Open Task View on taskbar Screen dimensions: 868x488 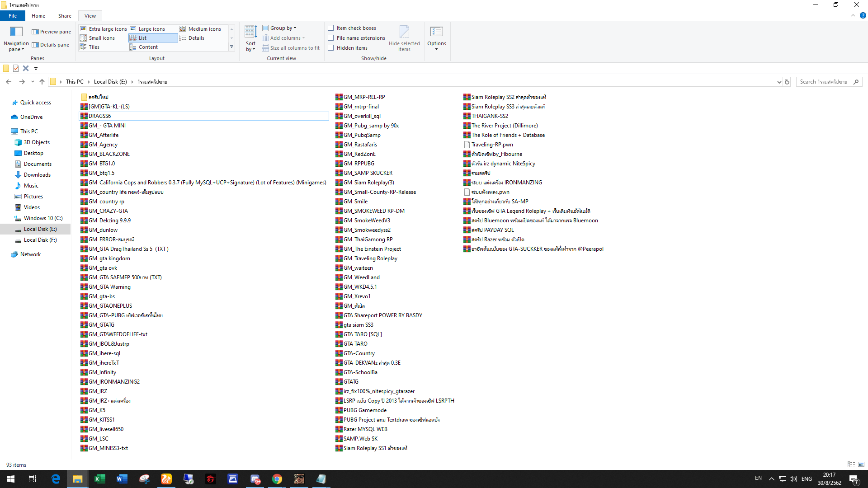[33, 479]
